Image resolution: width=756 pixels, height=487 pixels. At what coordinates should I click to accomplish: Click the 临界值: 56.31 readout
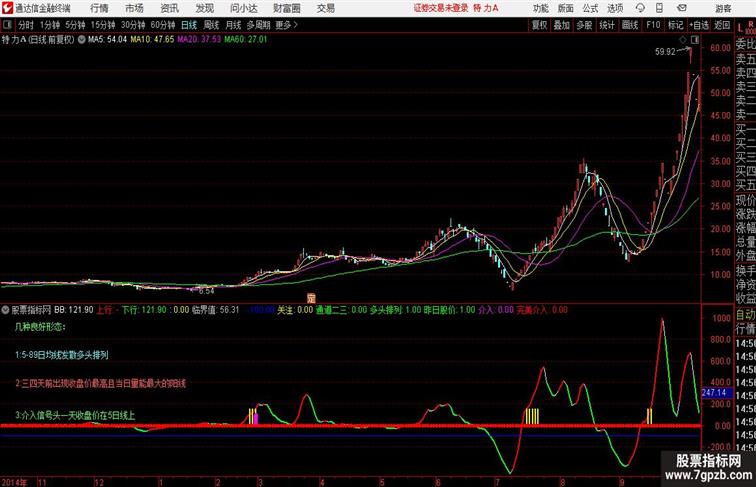click(x=216, y=310)
